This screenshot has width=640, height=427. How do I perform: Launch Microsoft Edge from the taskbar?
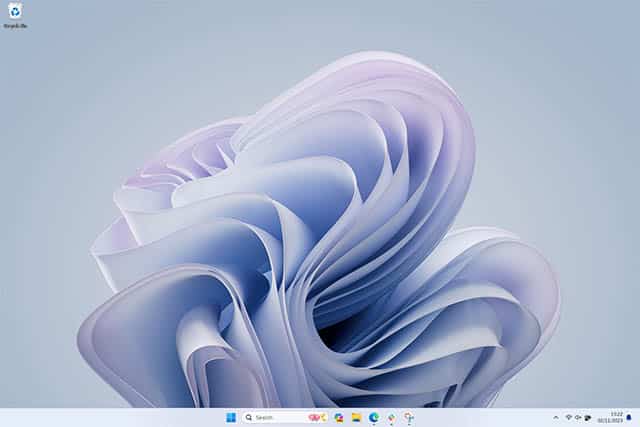pyautogui.click(x=374, y=417)
